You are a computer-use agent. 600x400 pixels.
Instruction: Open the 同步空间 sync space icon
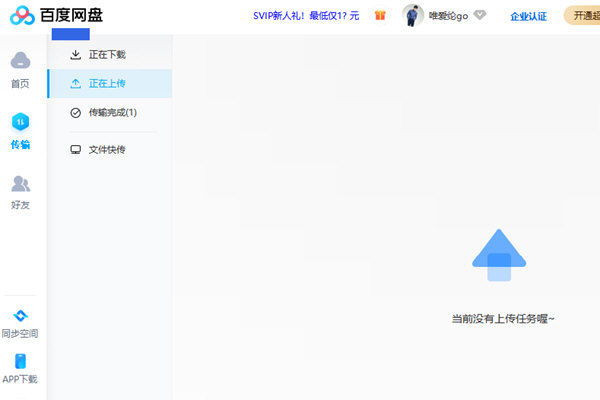20,316
